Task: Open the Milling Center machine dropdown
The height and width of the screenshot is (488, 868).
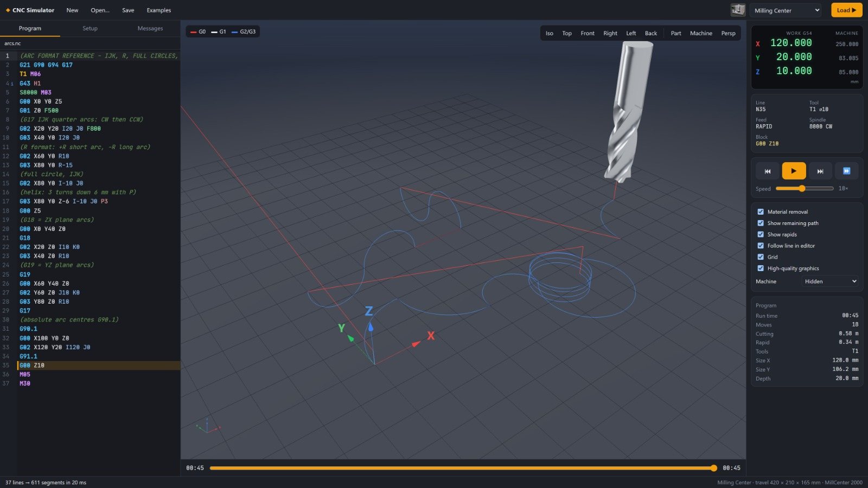Action: pyautogui.click(x=786, y=10)
